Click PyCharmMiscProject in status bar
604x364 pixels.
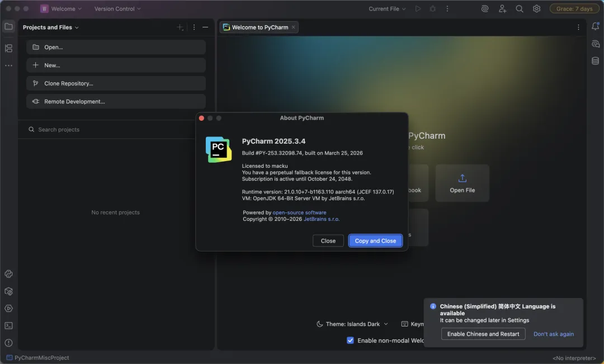38,358
